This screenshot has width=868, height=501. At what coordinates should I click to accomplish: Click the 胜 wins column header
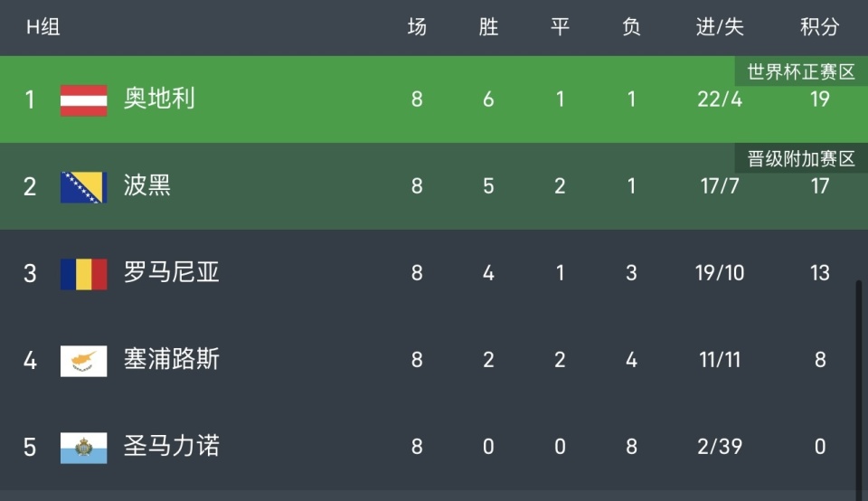(x=488, y=27)
